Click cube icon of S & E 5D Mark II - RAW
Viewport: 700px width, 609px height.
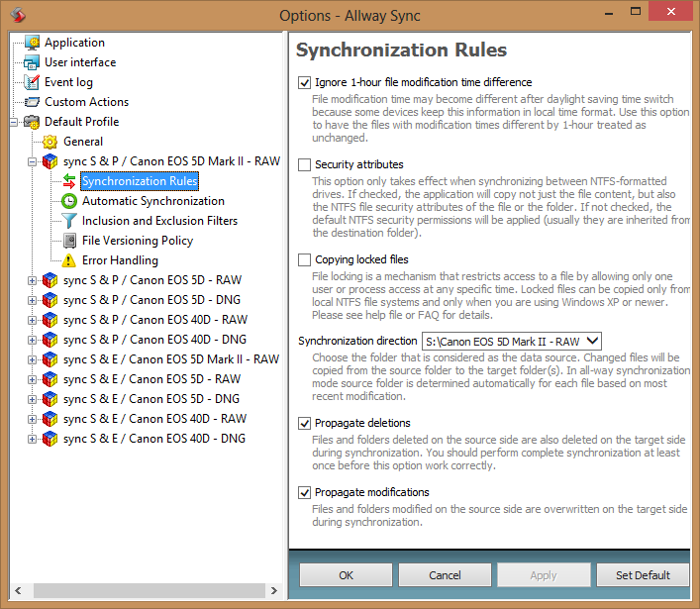(50, 359)
